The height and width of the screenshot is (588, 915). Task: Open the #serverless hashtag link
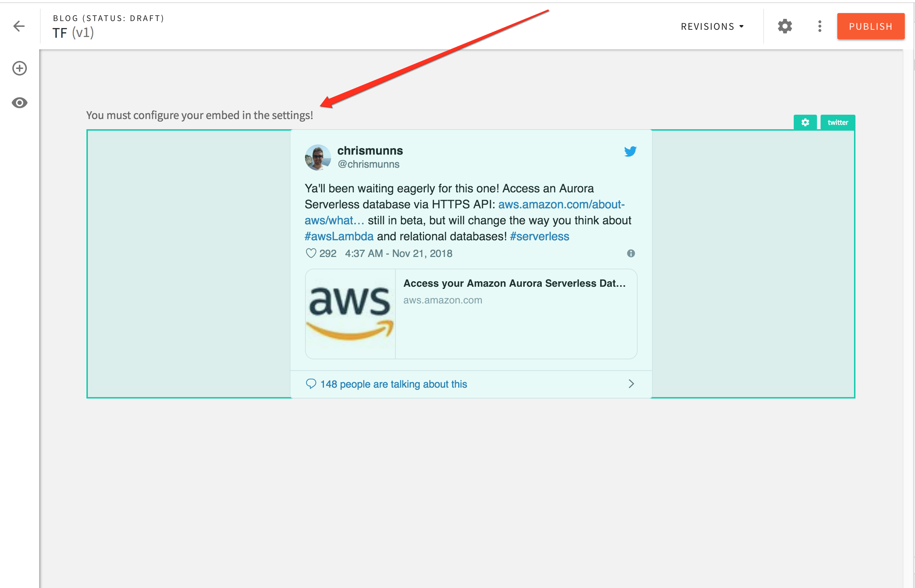(x=539, y=236)
